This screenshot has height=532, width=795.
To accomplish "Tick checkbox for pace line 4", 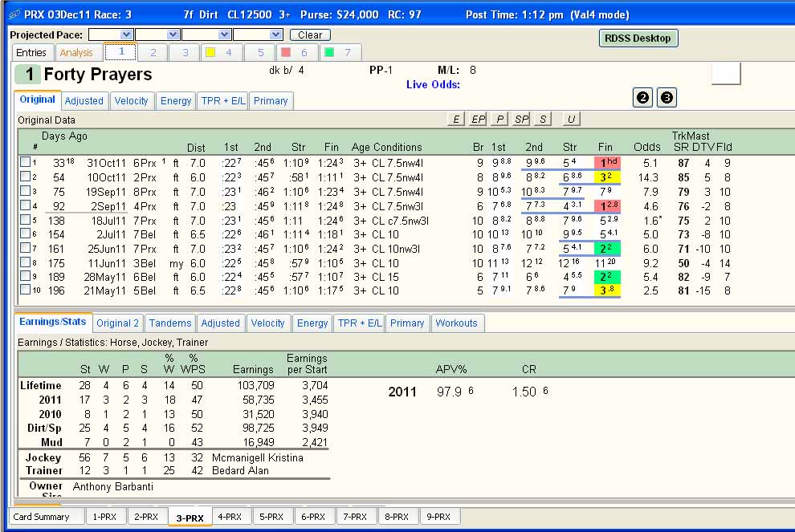I will [x=25, y=205].
